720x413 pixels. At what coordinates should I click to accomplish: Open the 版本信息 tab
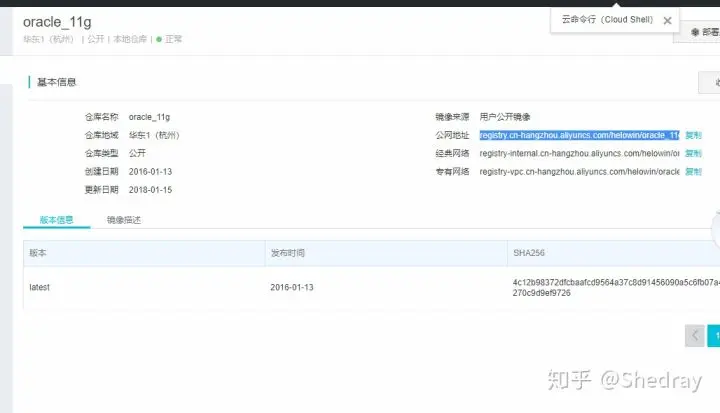[x=56, y=220]
